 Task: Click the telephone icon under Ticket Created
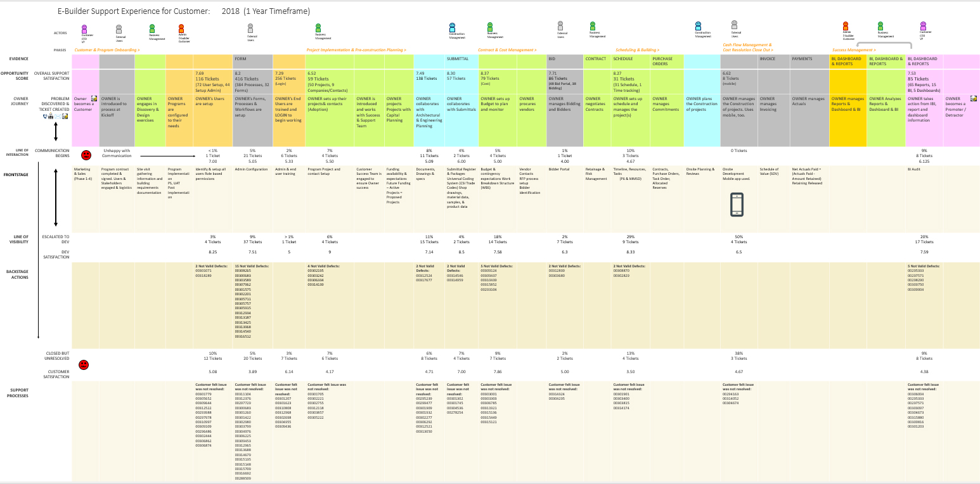44,116
